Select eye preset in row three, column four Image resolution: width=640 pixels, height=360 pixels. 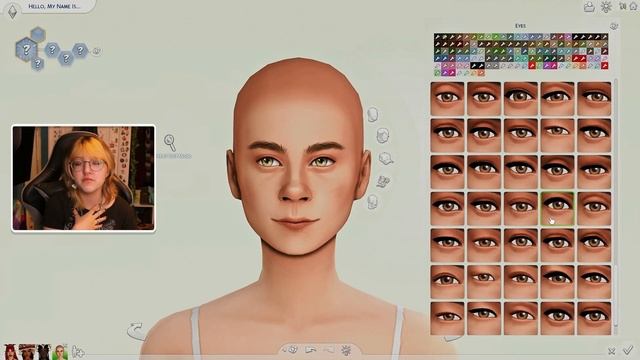tap(558, 172)
